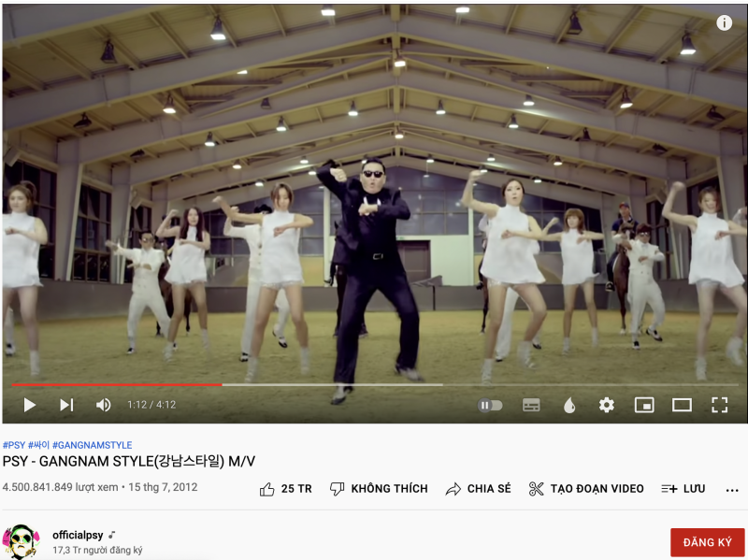
Task: Open the LƯU save to playlist menu
Action: (x=683, y=489)
